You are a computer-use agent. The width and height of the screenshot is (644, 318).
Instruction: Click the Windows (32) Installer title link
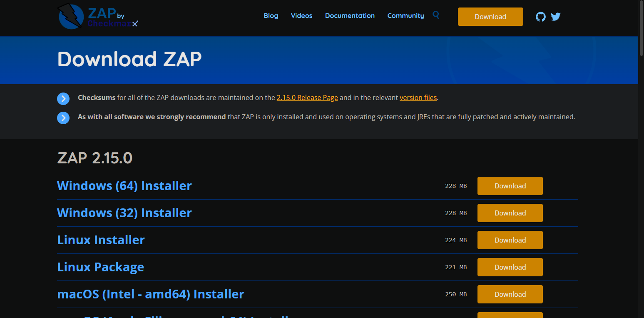coord(124,213)
